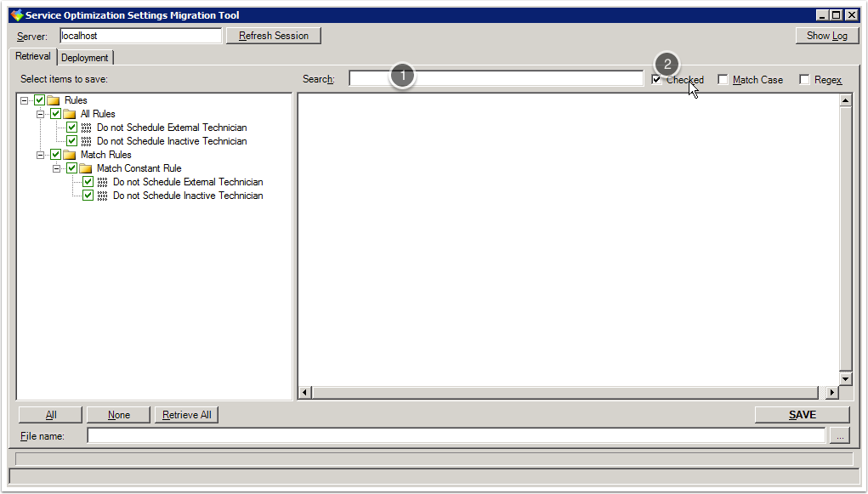Click rule icon for External Technician under All Rules
Screen dimensions: 868x494
tap(86, 128)
